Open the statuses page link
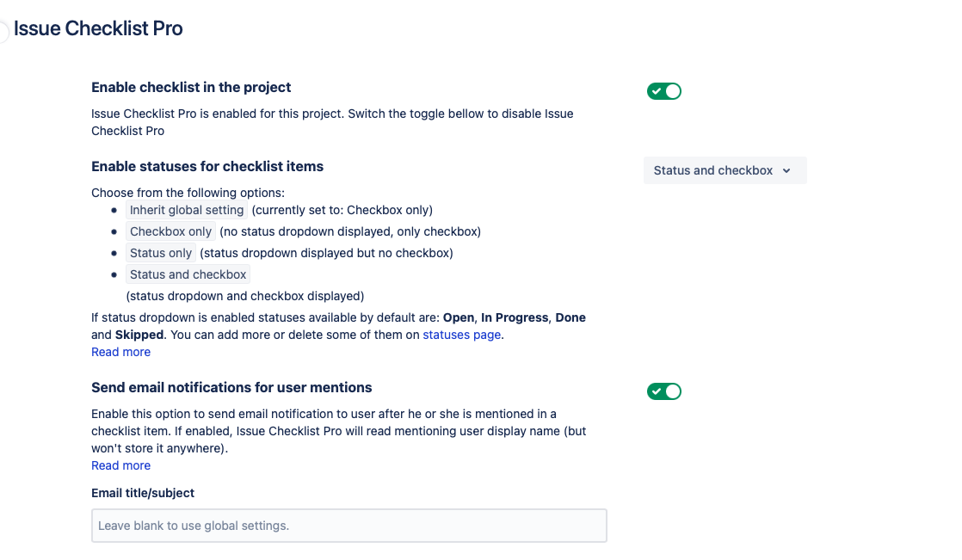The width and height of the screenshot is (962, 560). point(461,335)
